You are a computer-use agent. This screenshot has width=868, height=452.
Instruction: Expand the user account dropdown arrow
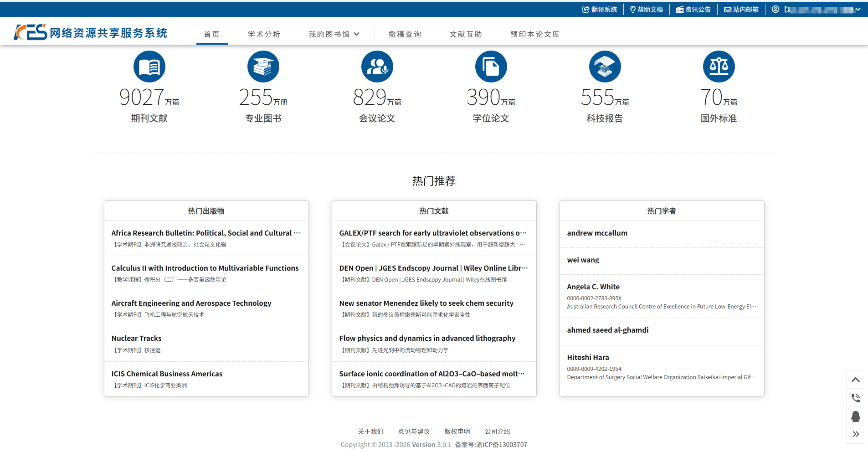858,9
